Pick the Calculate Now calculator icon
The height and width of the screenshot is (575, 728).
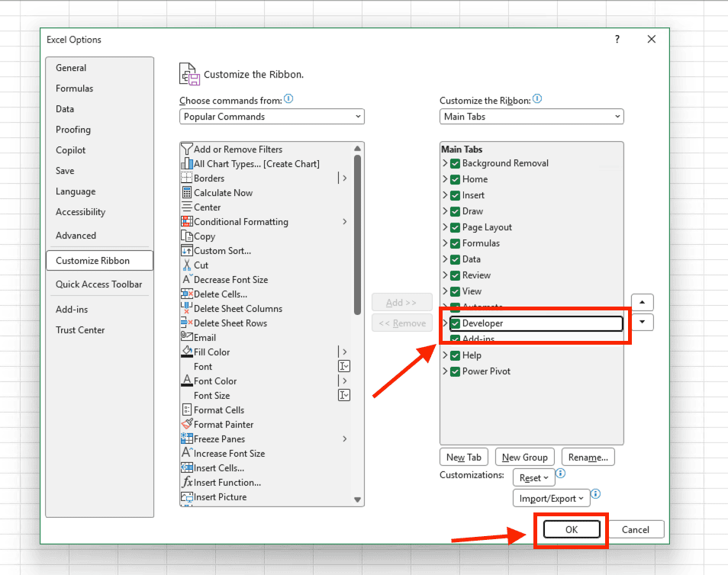pos(187,193)
